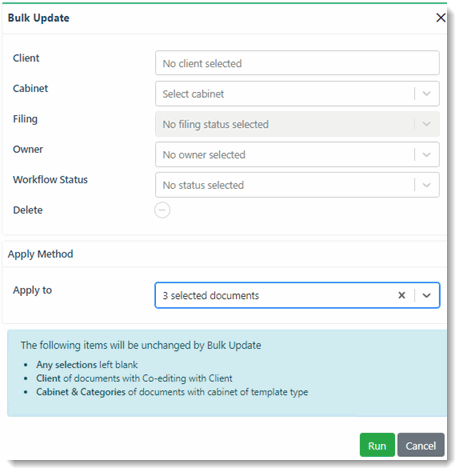Click the Client input field
This screenshot has height=470, width=456.
click(297, 63)
